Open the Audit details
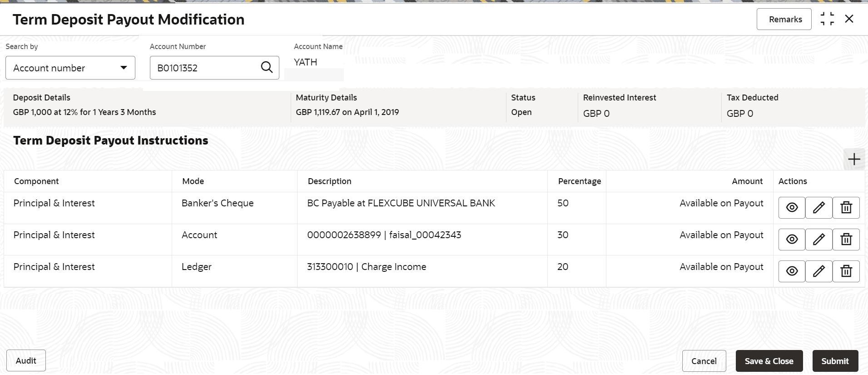 tap(26, 360)
